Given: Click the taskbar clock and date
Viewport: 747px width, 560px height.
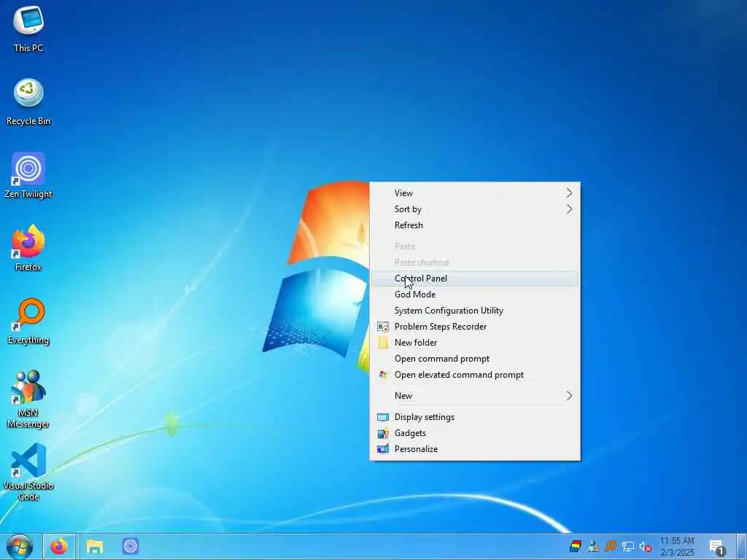Looking at the screenshot, I should (677, 547).
